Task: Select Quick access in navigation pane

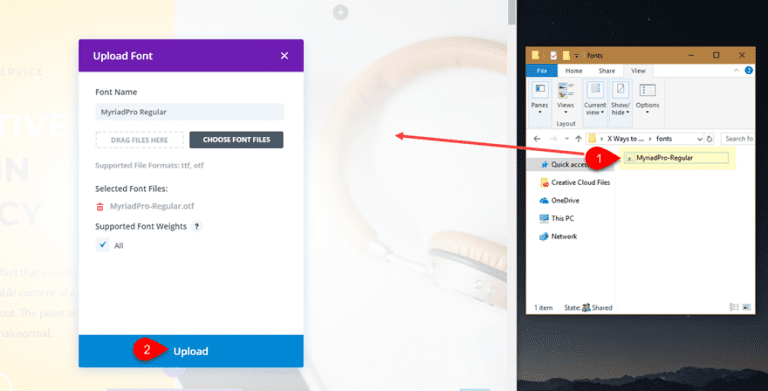Action: click(570, 165)
